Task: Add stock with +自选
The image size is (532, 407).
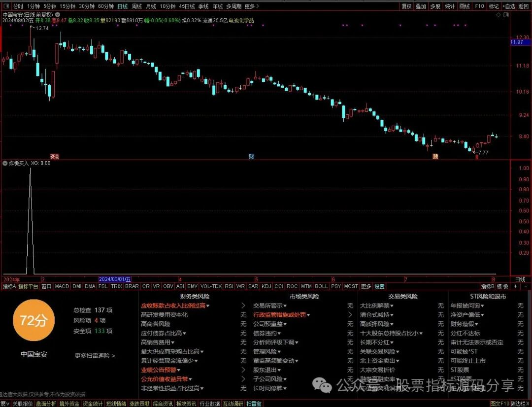Action: click(x=509, y=6)
